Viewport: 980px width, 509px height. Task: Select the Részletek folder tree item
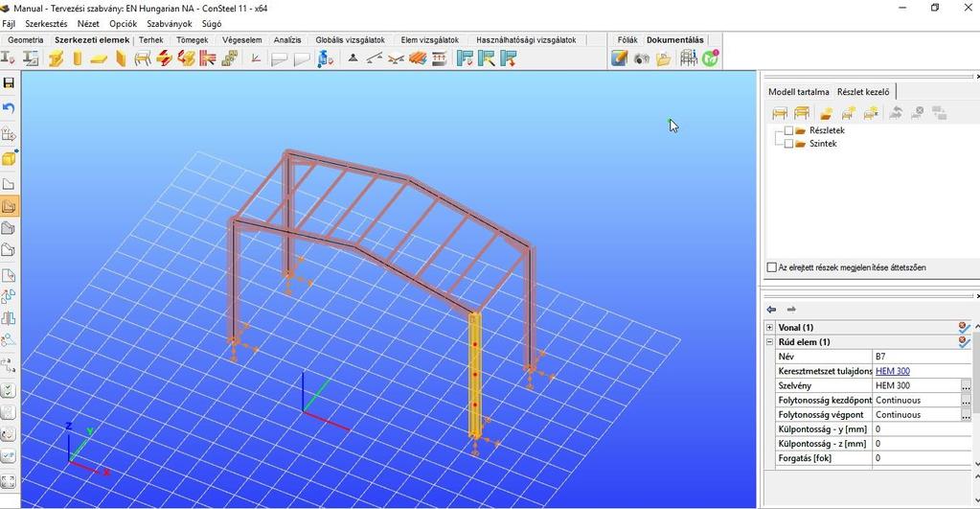[827, 130]
